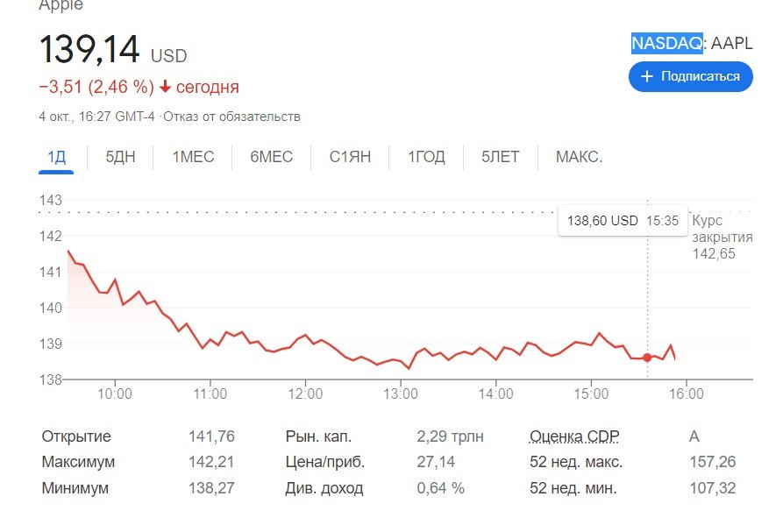The height and width of the screenshot is (532, 783).
Task: Click the red down arrow before сегодня
Action: [x=165, y=88]
